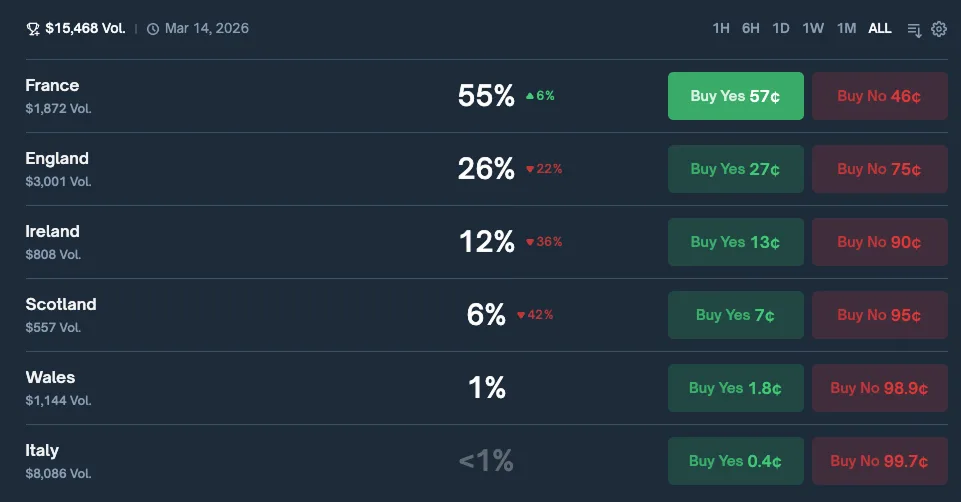
Task: Click Buy Yes 0.4¢ for Italy
Action: pos(735,461)
